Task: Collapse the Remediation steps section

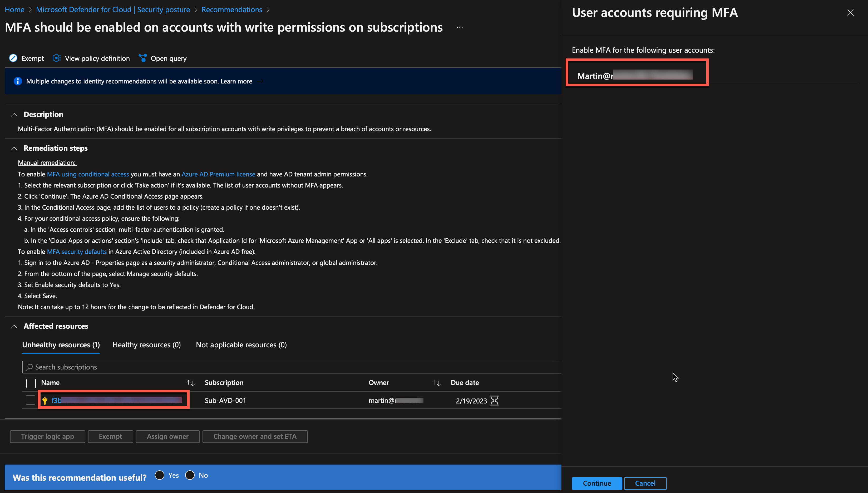Action: (x=14, y=148)
